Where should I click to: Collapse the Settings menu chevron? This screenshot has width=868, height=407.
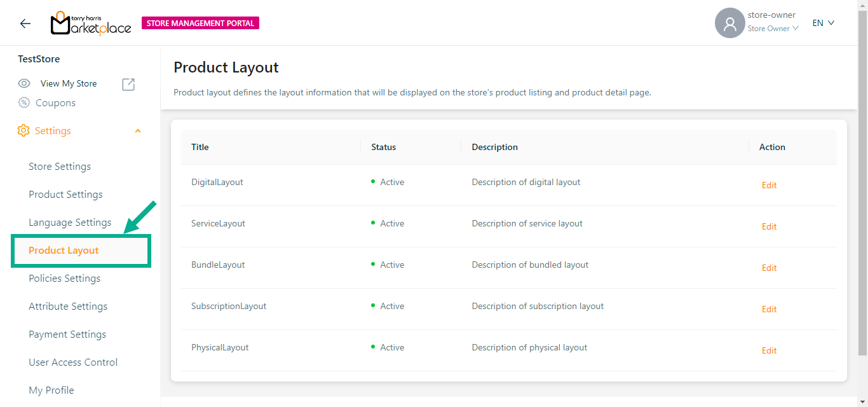pyautogui.click(x=138, y=131)
